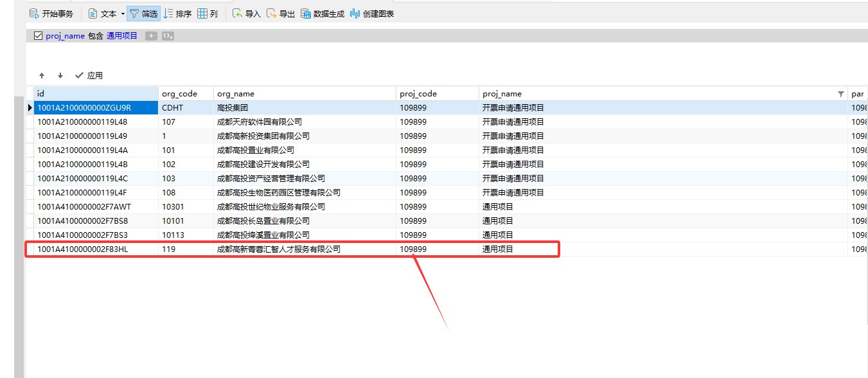Select 开票申请通用项目 in the 高投集团 row
The height and width of the screenshot is (378, 868).
coord(663,107)
